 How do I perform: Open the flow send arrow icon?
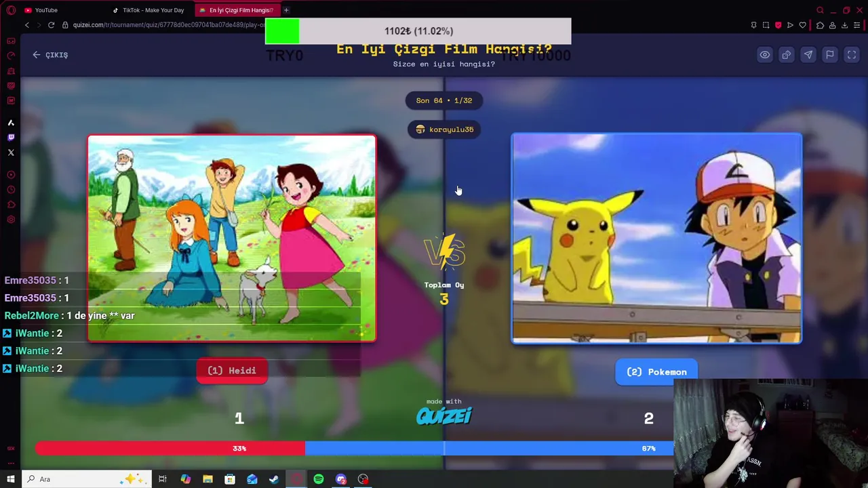[790, 25]
